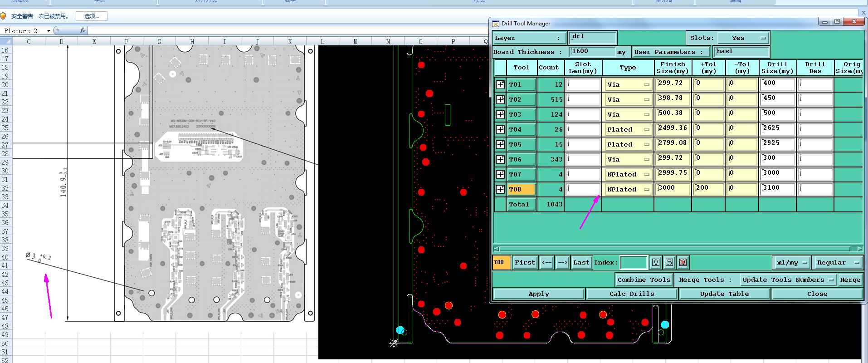
Task: Select tool button T05
Action: point(522,144)
